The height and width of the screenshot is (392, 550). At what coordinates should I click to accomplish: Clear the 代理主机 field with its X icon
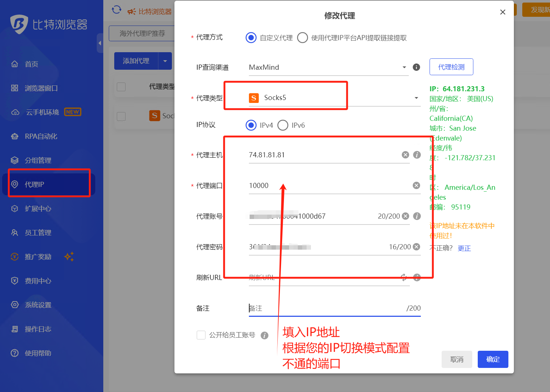point(405,155)
